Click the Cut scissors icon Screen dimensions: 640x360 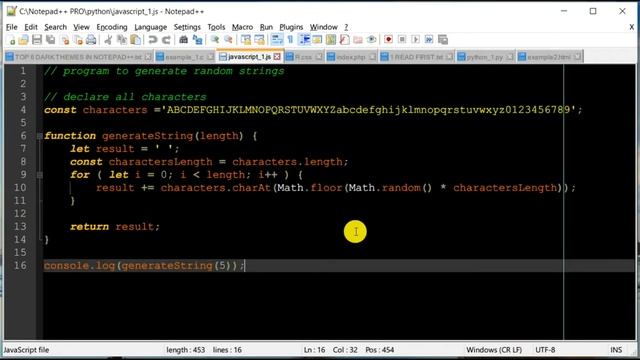[108, 40]
